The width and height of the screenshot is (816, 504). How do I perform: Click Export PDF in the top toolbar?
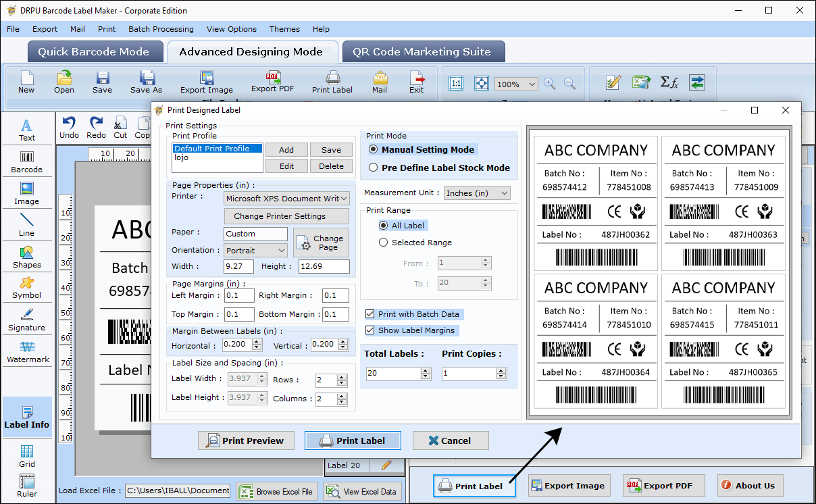coord(273,82)
